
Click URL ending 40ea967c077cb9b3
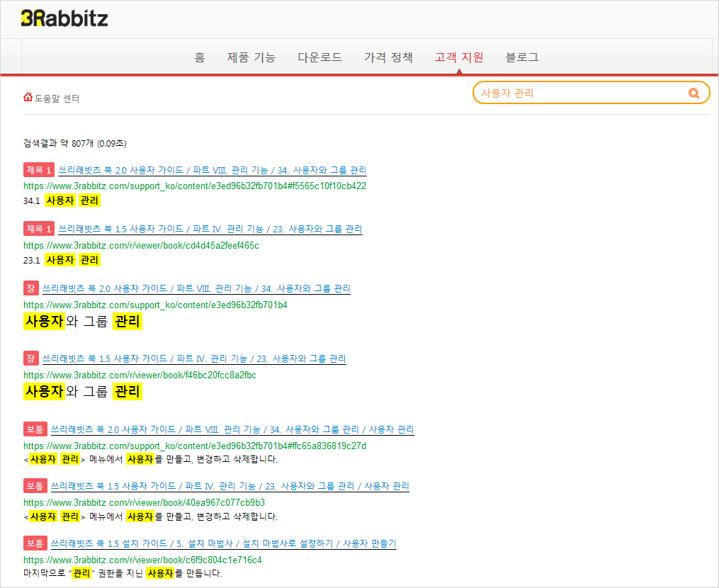point(144,503)
